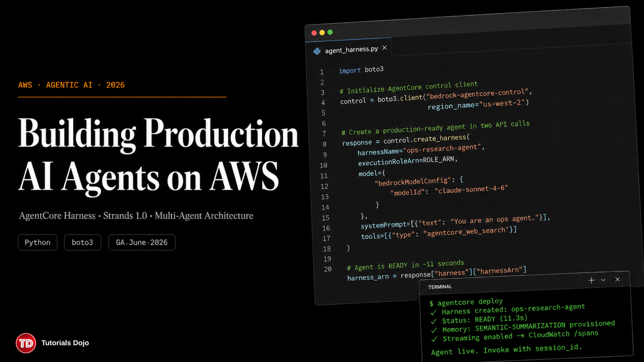The height and width of the screenshot is (362, 644).
Task: Select the agent_harness.py editor tab
Action: coord(349,49)
